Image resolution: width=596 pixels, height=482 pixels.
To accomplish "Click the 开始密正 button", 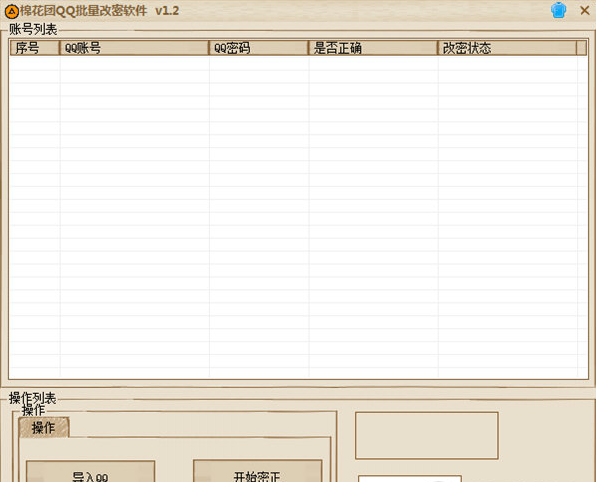I will pyautogui.click(x=257, y=471).
